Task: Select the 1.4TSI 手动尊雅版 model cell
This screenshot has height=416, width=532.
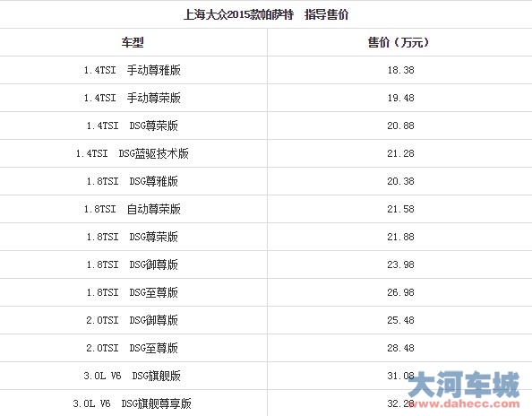Action: pyautogui.click(x=133, y=70)
